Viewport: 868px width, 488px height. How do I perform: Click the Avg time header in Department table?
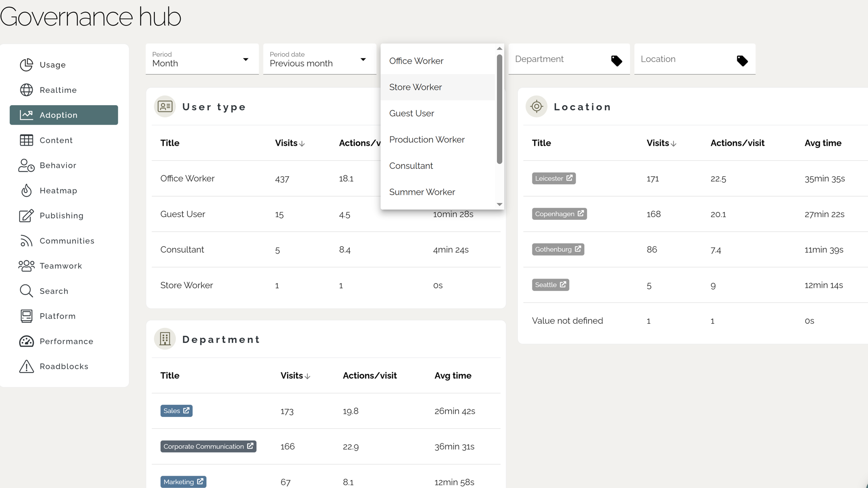[453, 376]
